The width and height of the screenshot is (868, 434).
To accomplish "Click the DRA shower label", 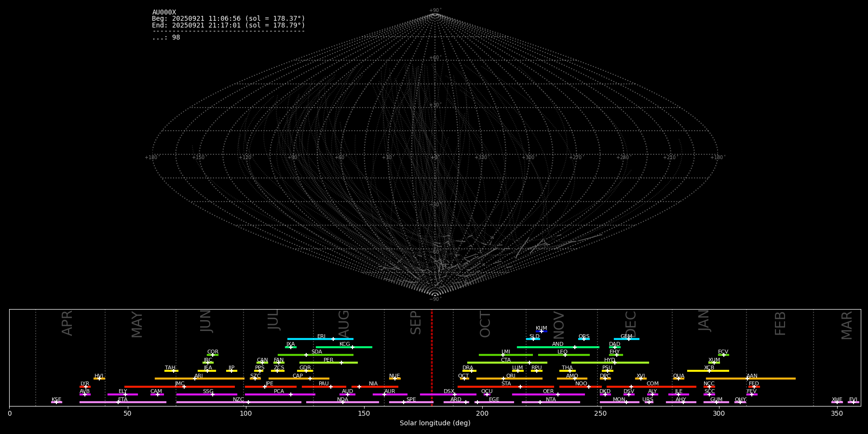I will point(468,368).
